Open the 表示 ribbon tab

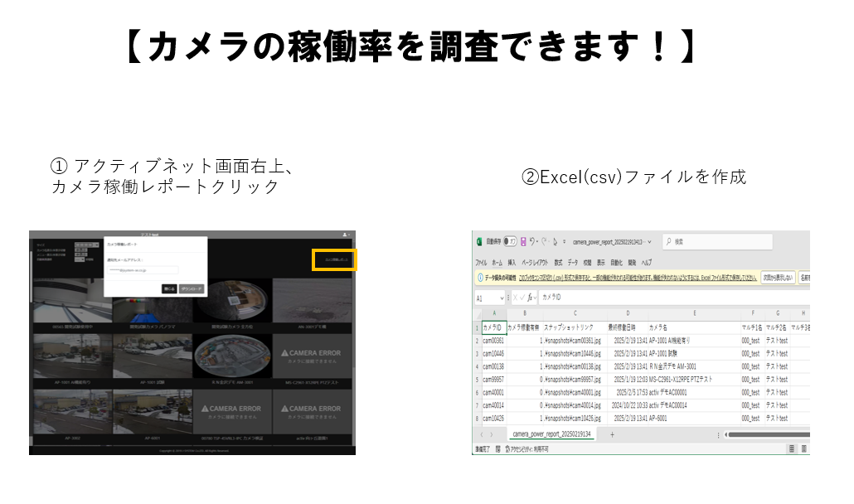(x=601, y=262)
